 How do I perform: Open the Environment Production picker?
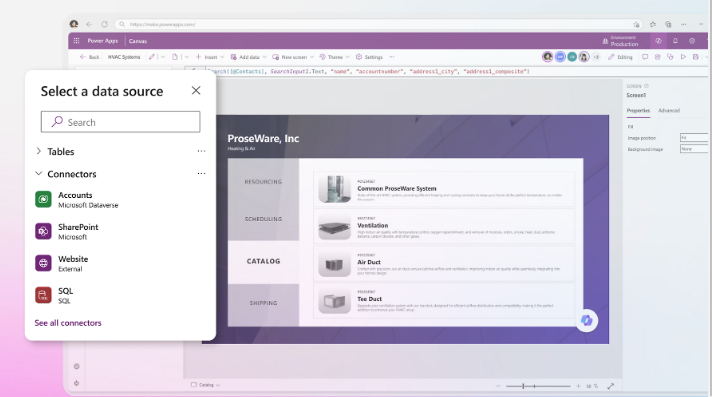pyautogui.click(x=620, y=41)
